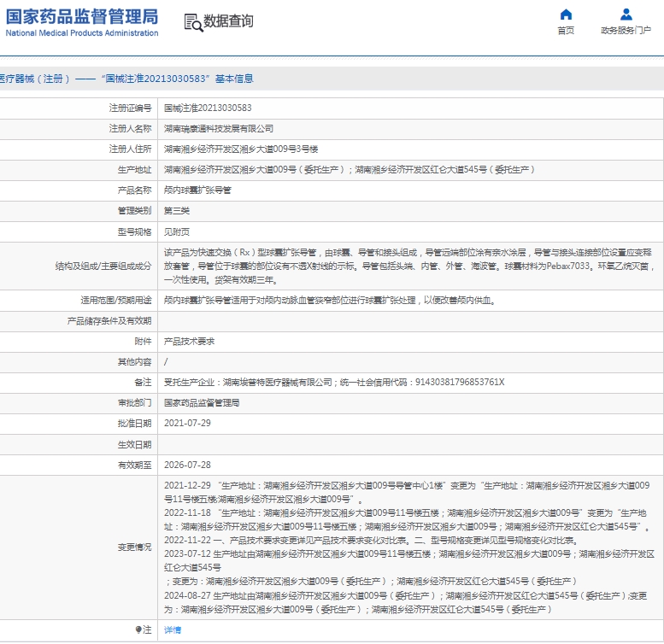Click the 产品储存条件及有效期 label
Image resolution: width=664 pixels, height=644 pixels.
coord(109,321)
